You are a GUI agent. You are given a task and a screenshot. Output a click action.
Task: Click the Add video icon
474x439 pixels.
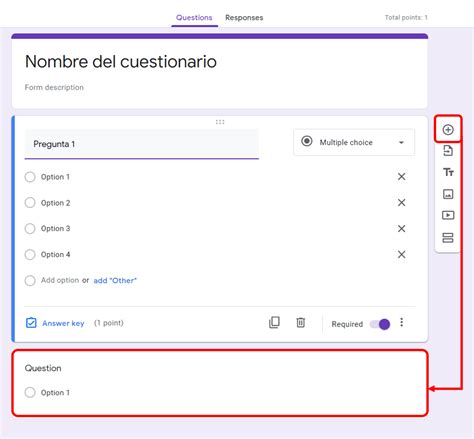point(448,215)
